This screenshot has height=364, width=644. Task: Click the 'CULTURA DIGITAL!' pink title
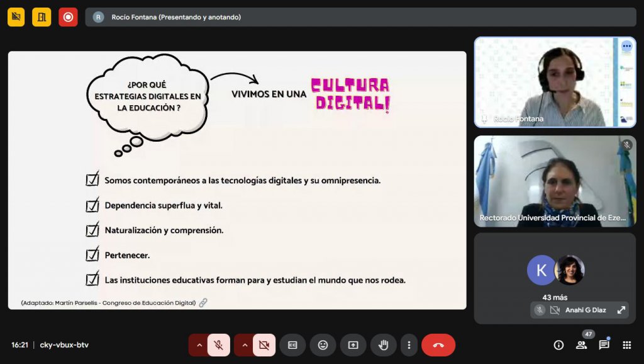click(x=350, y=94)
